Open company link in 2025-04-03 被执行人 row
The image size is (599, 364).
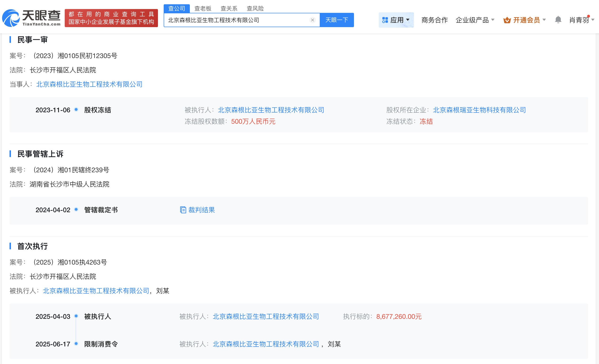(x=266, y=316)
